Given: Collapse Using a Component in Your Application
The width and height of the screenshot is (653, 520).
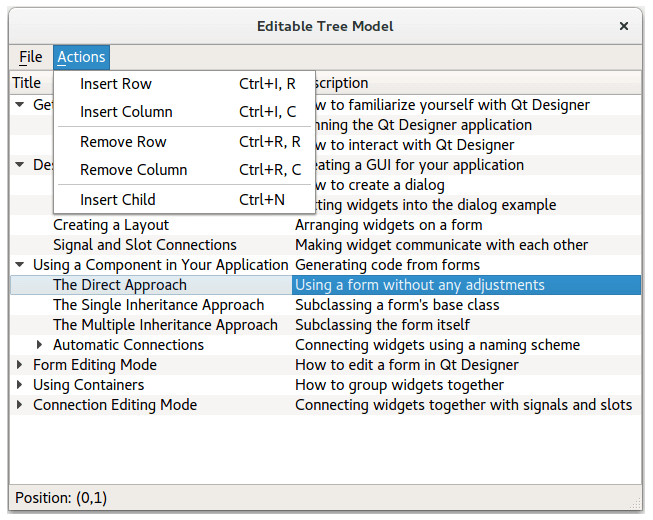Looking at the screenshot, I should pyautogui.click(x=20, y=265).
